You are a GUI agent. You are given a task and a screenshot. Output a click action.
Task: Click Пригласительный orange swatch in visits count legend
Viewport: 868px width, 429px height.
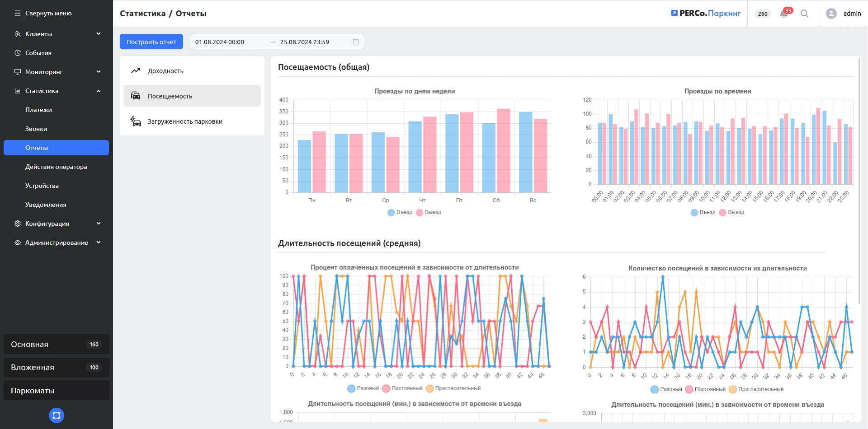click(732, 389)
